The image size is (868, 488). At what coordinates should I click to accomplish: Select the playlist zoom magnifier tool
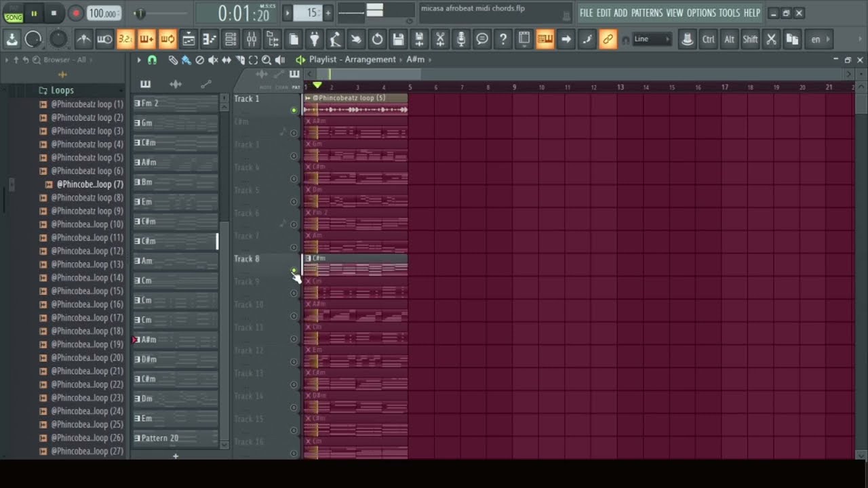[x=267, y=60]
